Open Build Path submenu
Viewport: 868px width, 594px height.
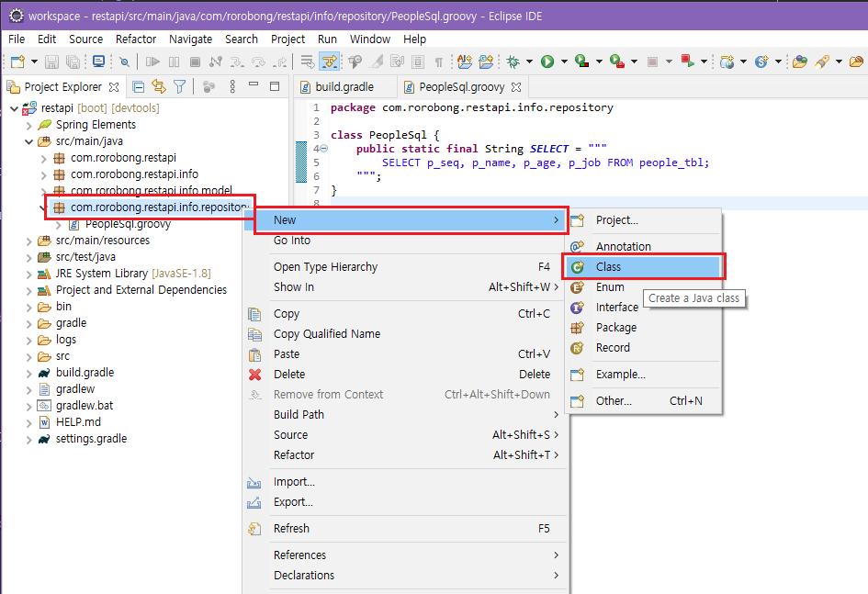pyautogui.click(x=405, y=415)
